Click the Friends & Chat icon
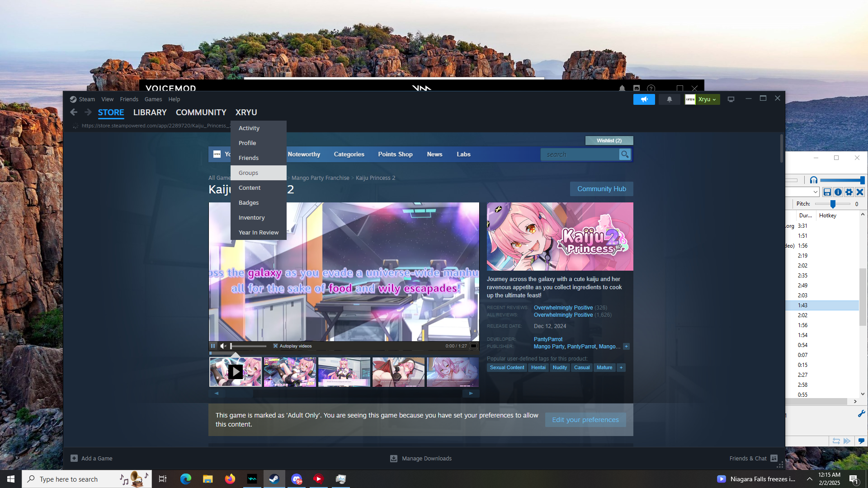Image resolution: width=868 pixels, height=488 pixels. 774,458
